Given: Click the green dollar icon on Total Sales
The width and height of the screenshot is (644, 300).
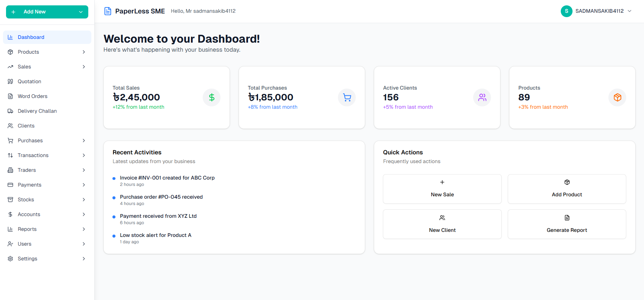Looking at the screenshot, I should point(211,98).
